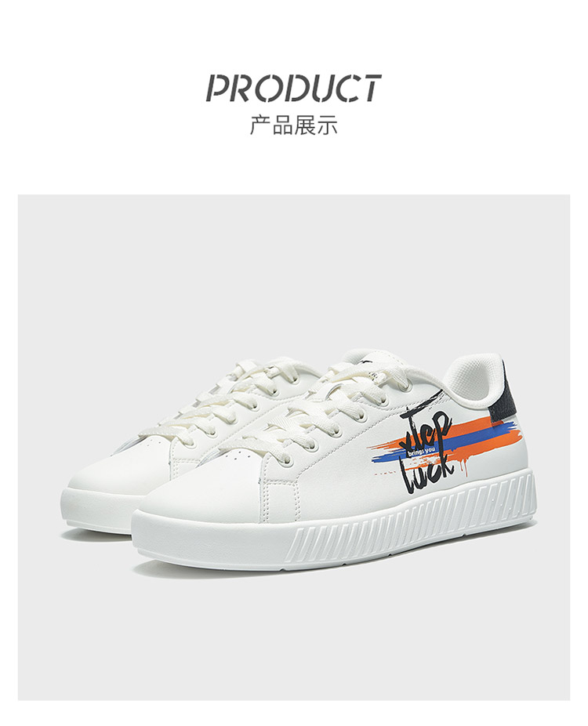Select the tongue label on front shoe

point(367,360)
